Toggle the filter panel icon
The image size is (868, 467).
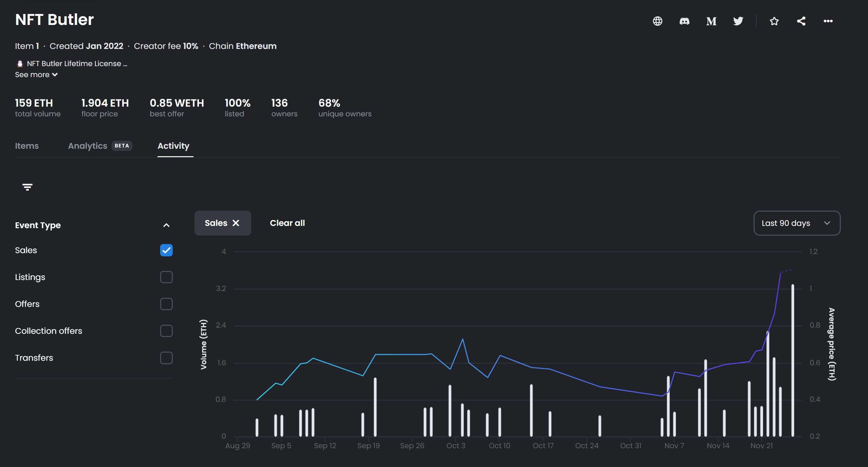coord(27,187)
